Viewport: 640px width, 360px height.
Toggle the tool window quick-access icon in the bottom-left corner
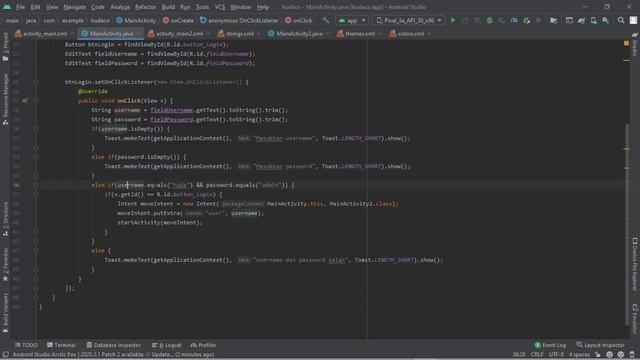5,355
